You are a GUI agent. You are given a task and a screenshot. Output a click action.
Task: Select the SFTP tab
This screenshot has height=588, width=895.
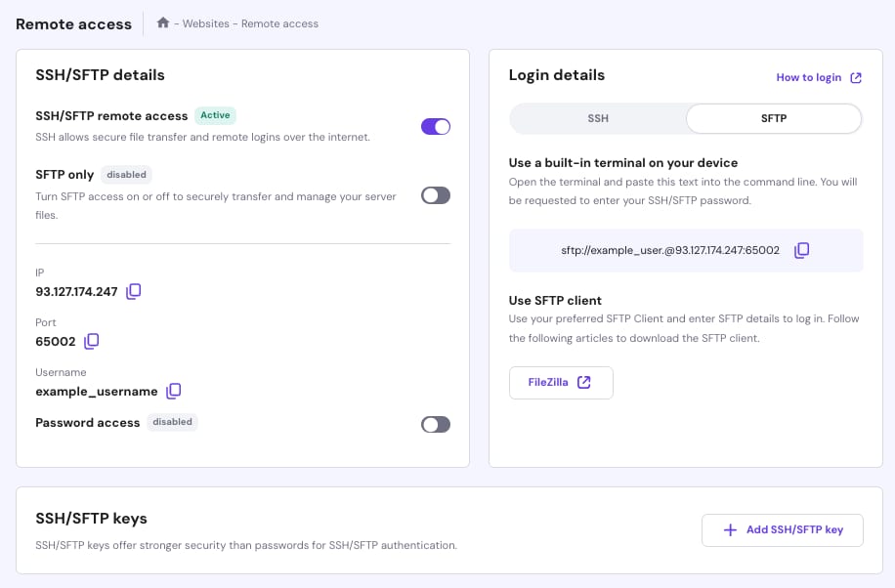click(x=774, y=119)
